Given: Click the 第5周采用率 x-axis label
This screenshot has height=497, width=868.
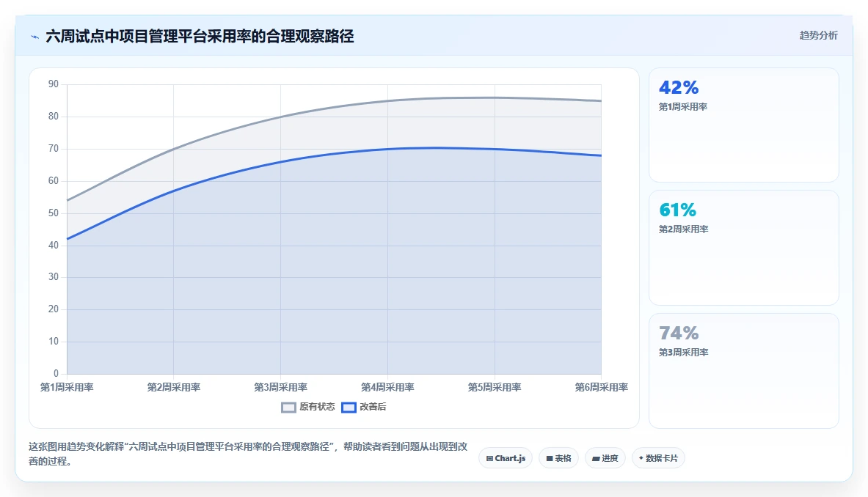Looking at the screenshot, I should [x=495, y=388].
